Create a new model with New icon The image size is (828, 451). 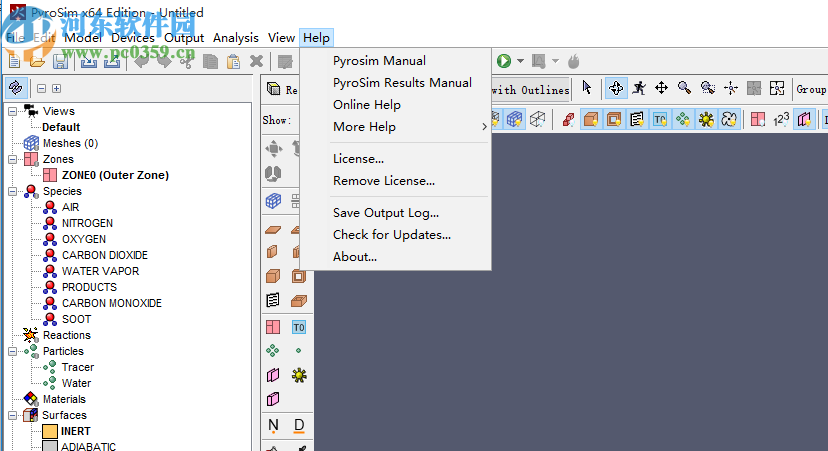pyautogui.click(x=14, y=61)
